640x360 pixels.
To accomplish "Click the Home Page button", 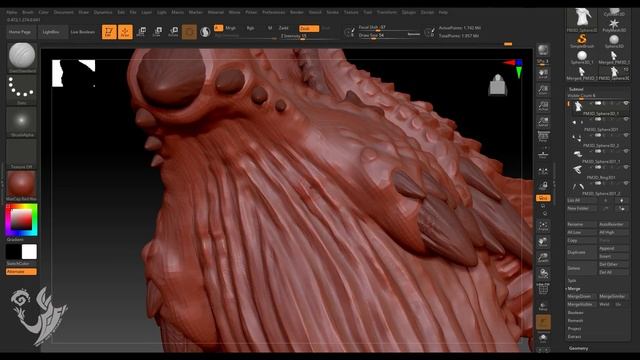I will click(x=20, y=32).
